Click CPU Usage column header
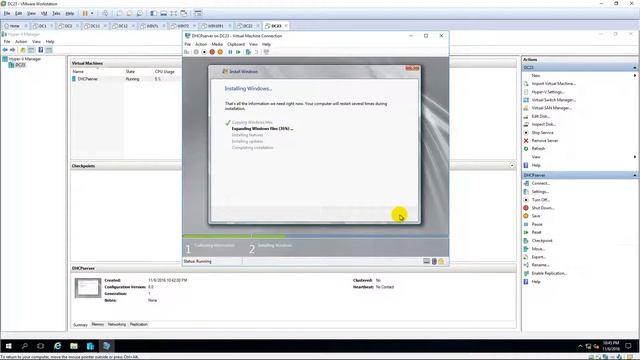The width and height of the screenshot is (640, 360). 164,71
